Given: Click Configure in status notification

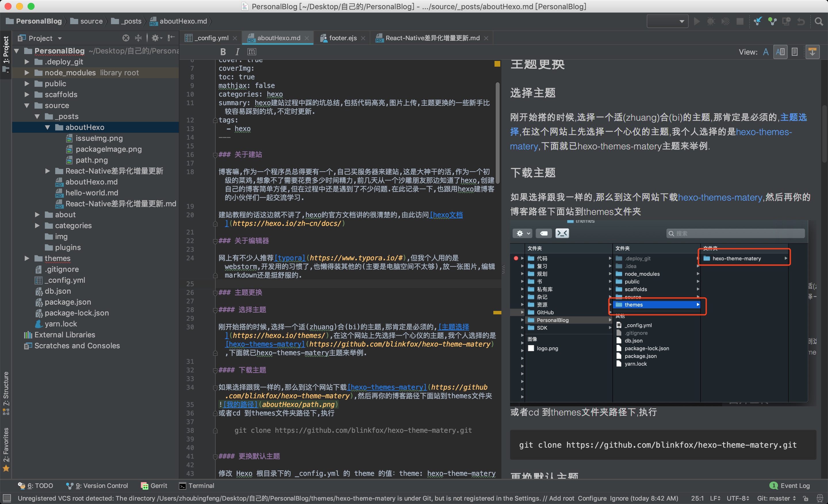Looking at the screenshot, I should point(593,498).
